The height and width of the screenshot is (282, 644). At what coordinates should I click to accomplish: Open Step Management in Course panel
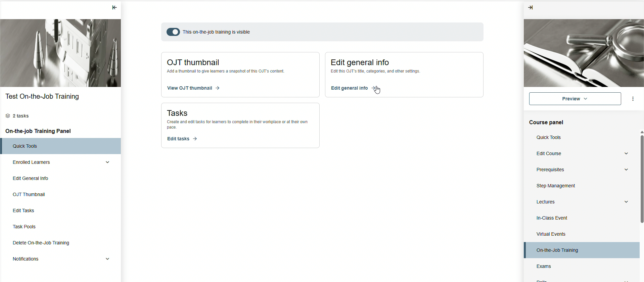(x=556, y=186)
